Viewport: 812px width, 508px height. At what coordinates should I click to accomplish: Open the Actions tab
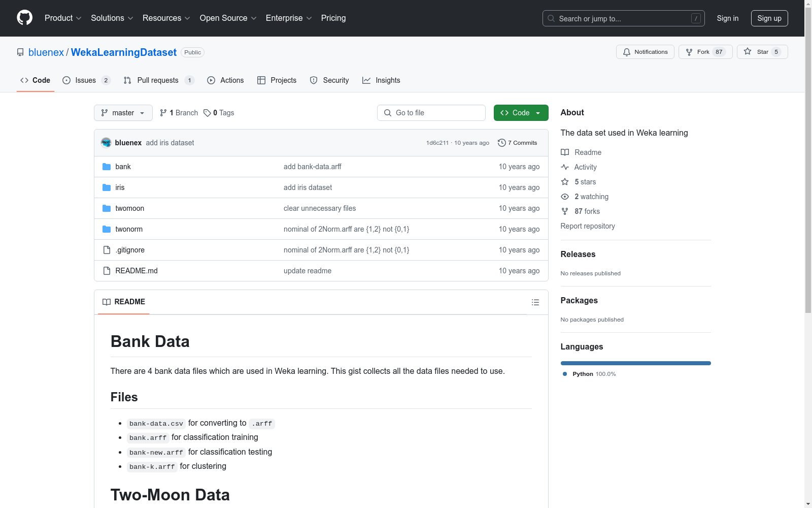click(225, 80)
